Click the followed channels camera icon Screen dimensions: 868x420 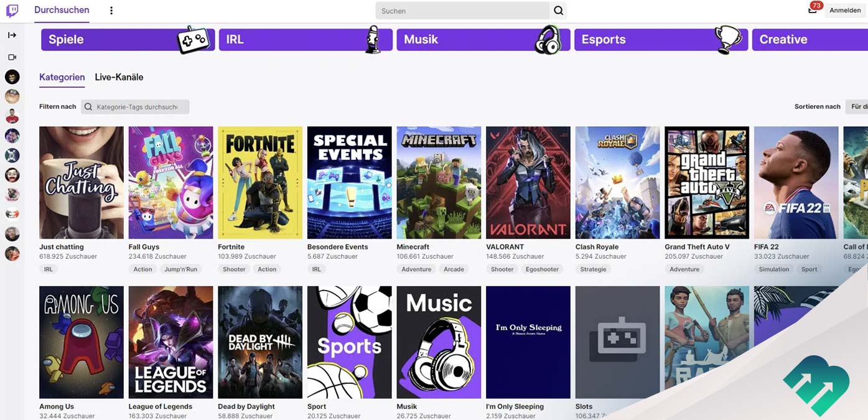(x=12, y=57)
